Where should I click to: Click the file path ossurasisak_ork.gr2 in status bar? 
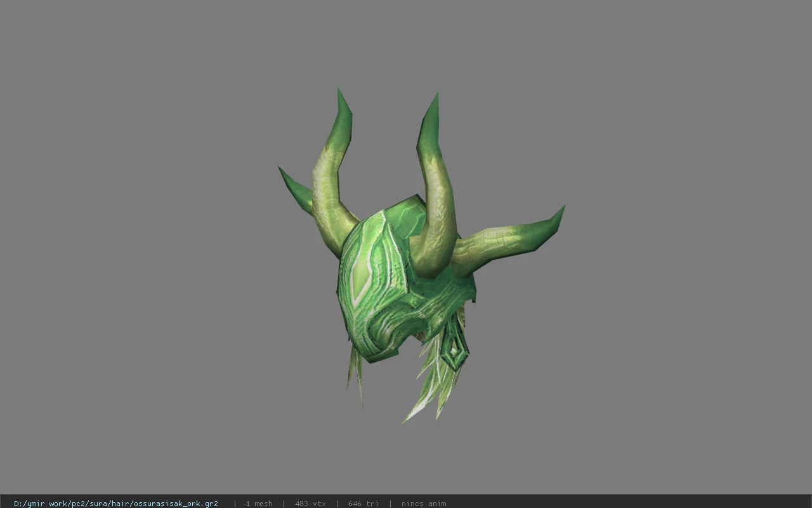pyautogui.click(x=116, y=504)
